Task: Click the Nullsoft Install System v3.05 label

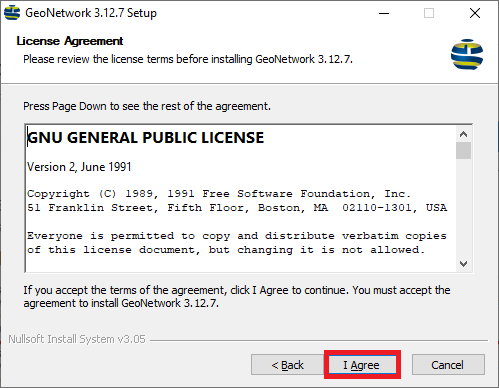Action: pos(77,339)
